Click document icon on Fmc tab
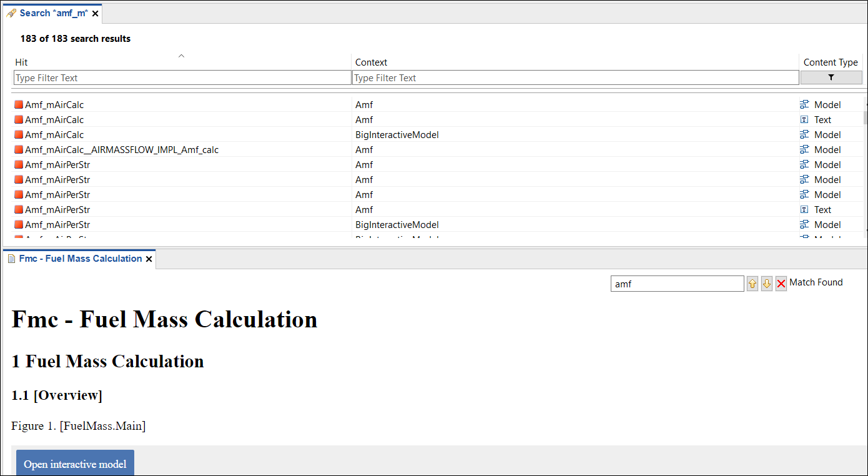Viewport: 868px width, 476px height. (11, 259)
